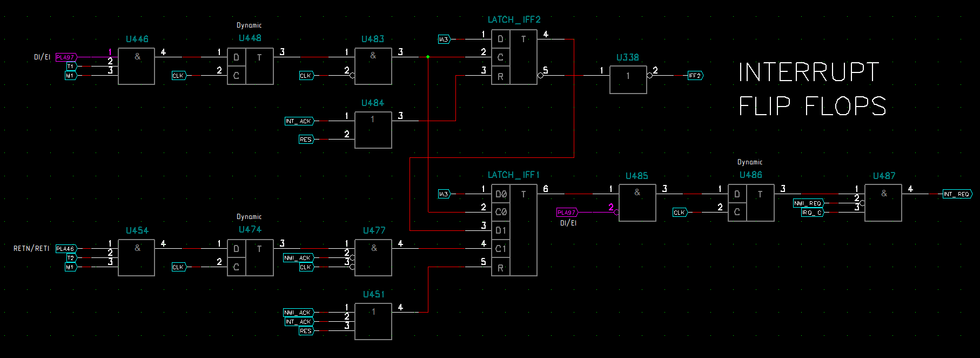Image resolution: width=980 pixels, height=358 pixels.
Task: Click the PLA46 input port
Action: [x=65, y=249]
